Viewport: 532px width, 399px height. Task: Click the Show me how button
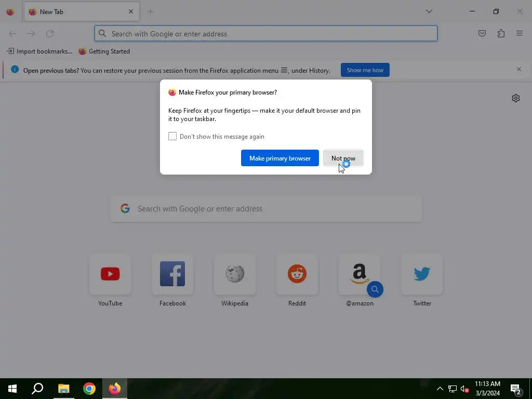point(365,70)
